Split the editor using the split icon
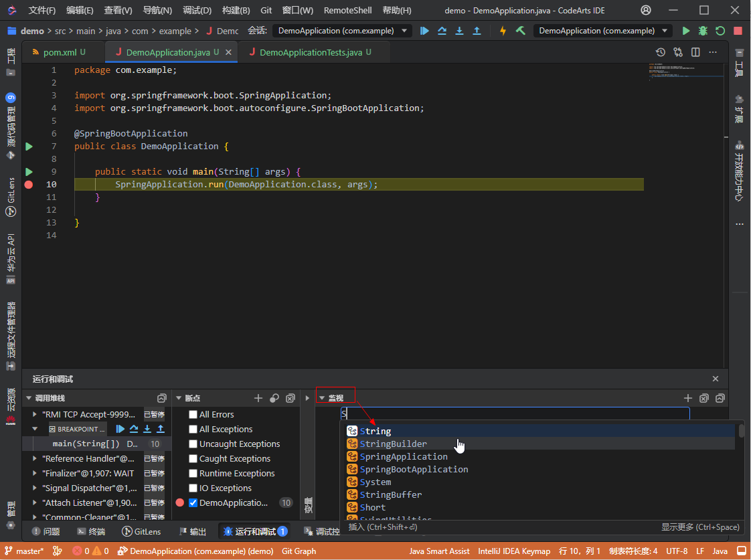 pyautogui.click(x=696, y=52)
